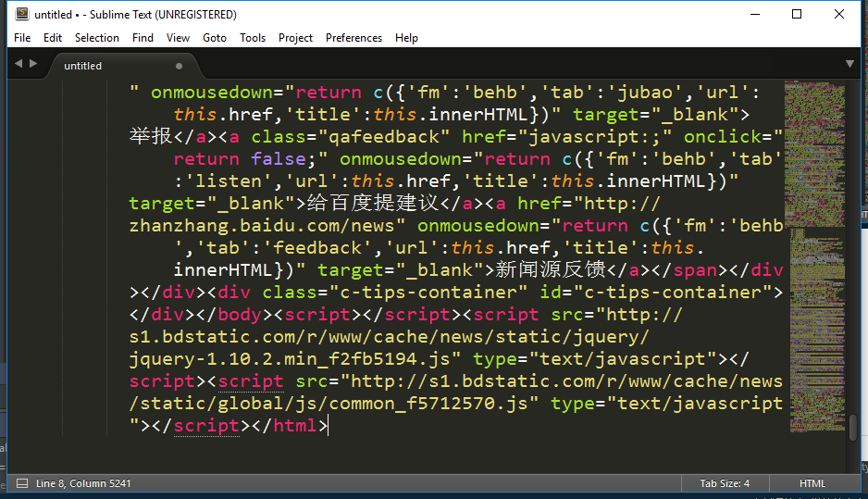Click the Sublime Text app icon in title bar
868x499 pixels.
tap(22, 15)
